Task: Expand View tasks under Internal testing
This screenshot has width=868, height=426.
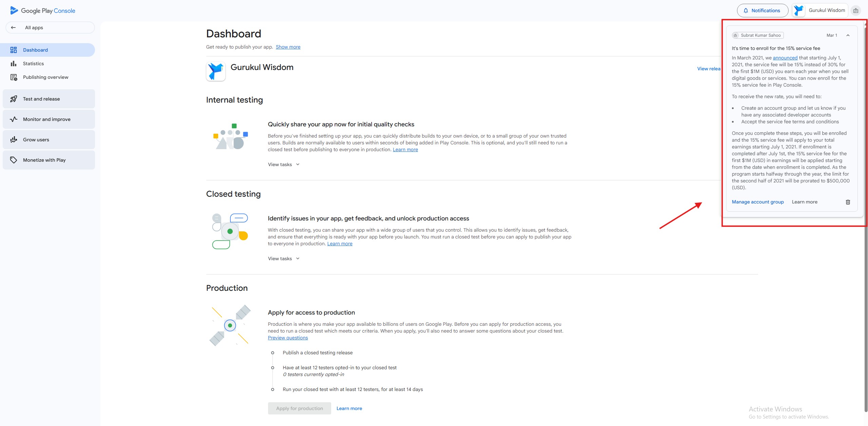Action: (284, 164)
